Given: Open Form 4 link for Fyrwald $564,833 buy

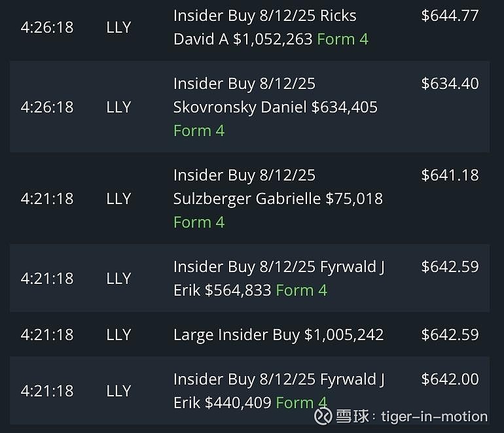Looking at the screenshot, I should 302,290.
